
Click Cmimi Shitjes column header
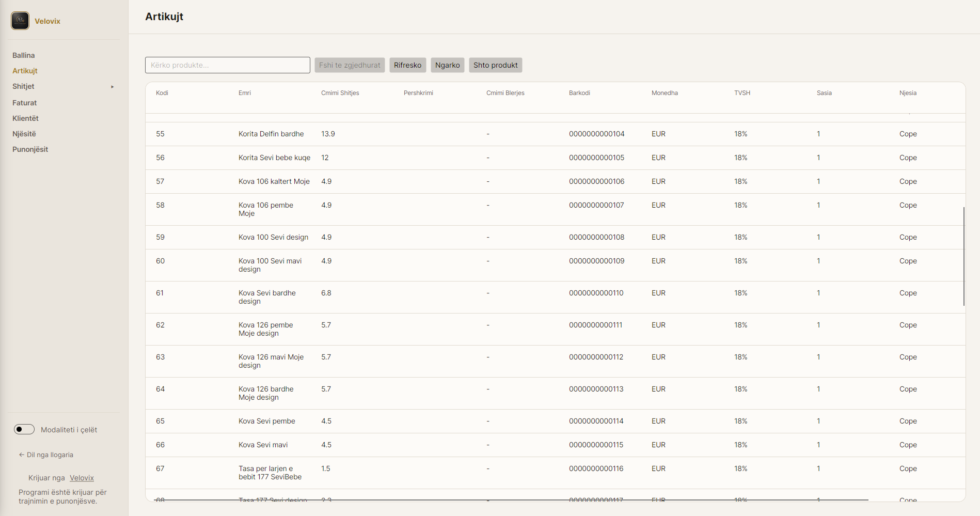click(x=340, y=93)
